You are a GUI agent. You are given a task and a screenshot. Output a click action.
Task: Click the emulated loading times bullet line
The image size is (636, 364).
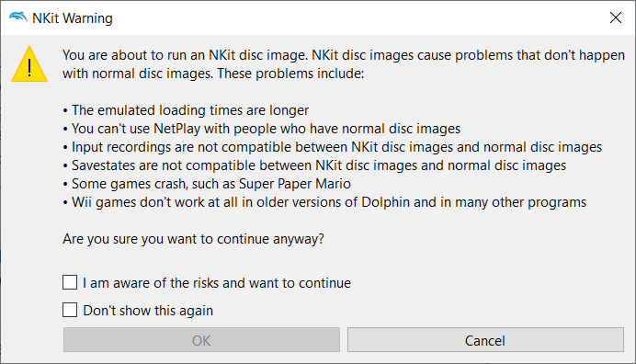(x=186, y=110)
